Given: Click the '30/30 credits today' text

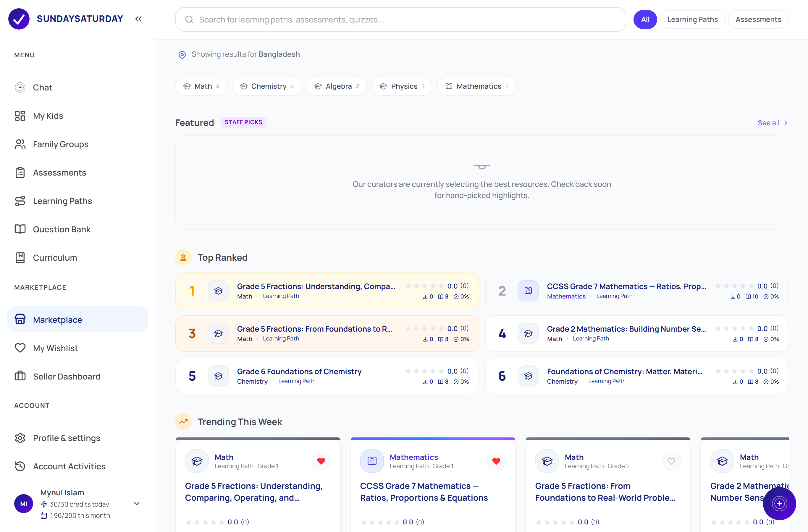Looking at the screenshot, I should [80, 504].
